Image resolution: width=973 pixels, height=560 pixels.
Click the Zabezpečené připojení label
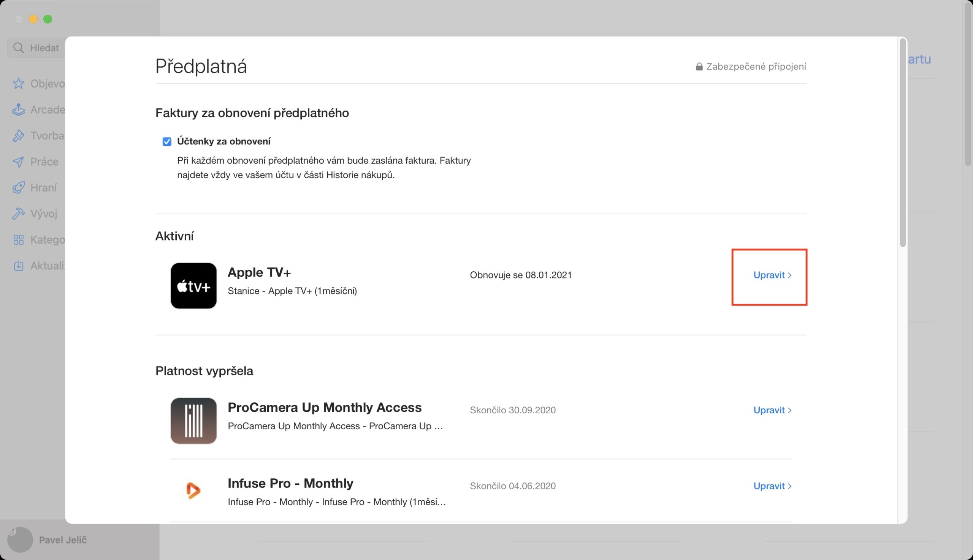pyautogui.click(x=756, y=66)
